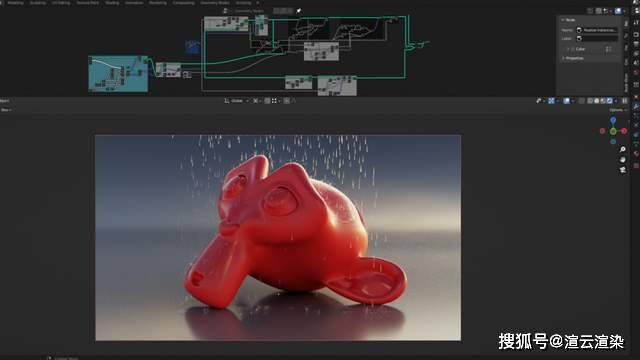This screenshot has height=360, width=640.
Task: Open the Material properties tab
Action: 636,153
